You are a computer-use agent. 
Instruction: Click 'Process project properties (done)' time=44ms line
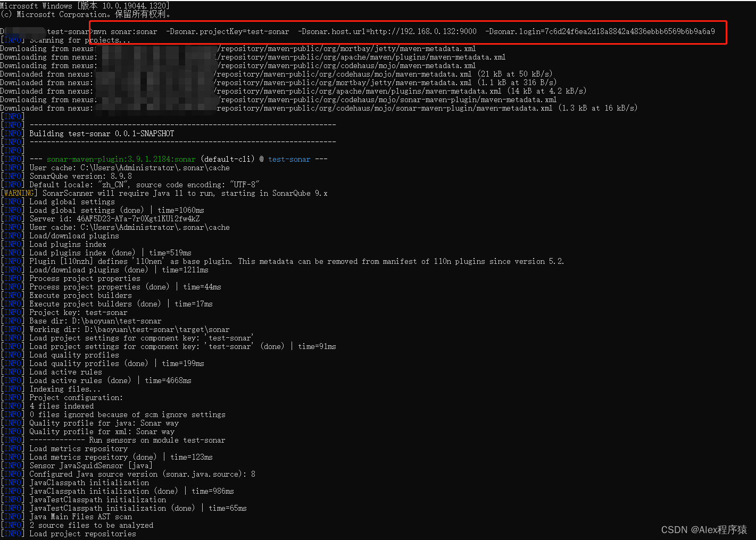111,287
